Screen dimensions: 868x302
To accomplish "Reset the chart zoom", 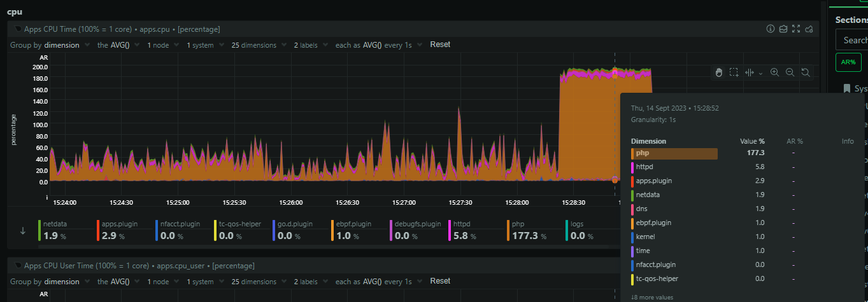I will coord(805,72).
